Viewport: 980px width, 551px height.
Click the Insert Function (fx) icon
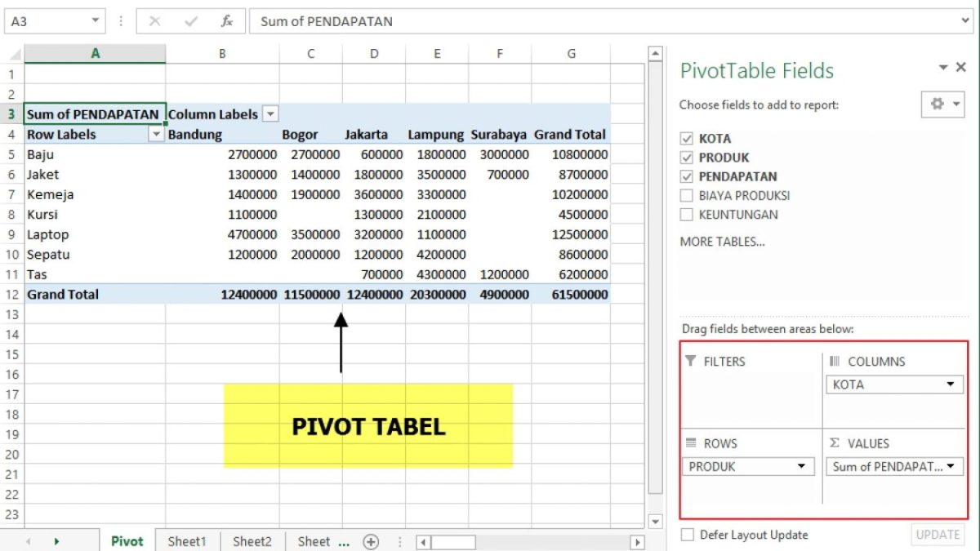227,21
